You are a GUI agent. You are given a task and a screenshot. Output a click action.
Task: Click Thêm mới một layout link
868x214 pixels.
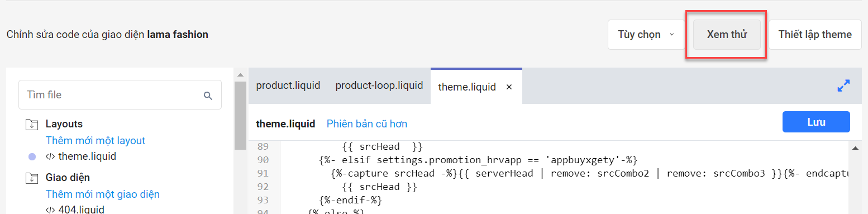click(x=96, y=141)
